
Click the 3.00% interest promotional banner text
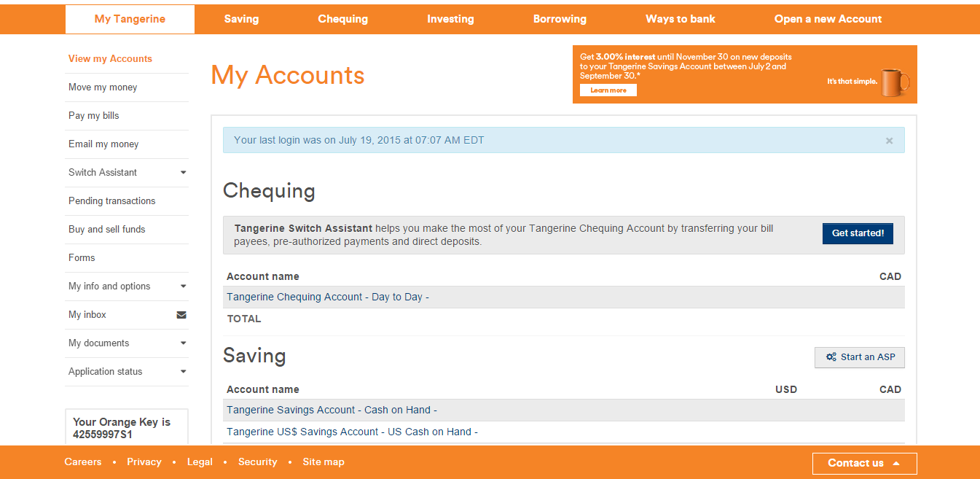coord(686,66)
